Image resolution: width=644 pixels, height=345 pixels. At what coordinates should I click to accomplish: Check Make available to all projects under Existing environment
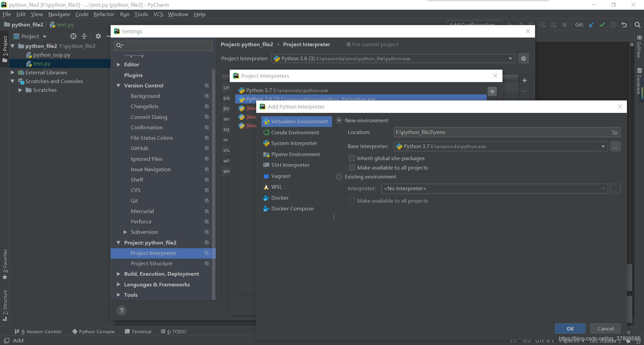pyautogui.click(x=352, y=201)
